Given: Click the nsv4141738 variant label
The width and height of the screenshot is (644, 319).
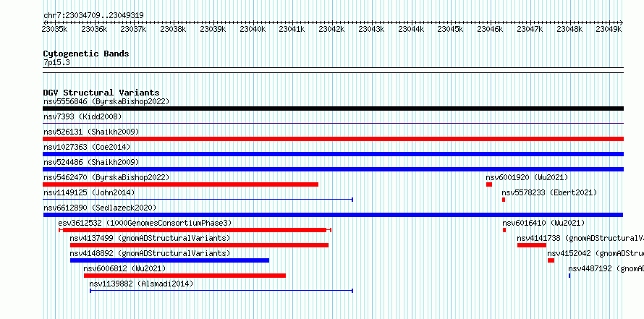Looking at the screenshot, I should click(580, 238).
